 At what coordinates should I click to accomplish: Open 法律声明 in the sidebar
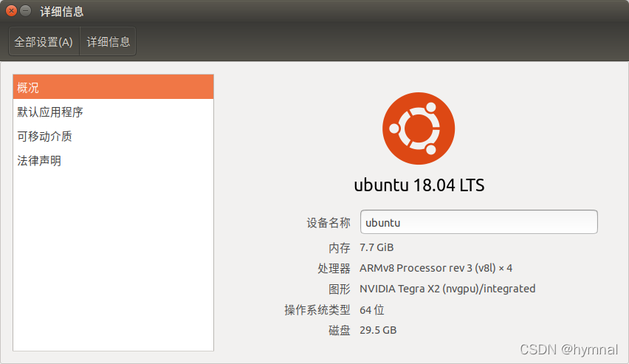click(113, 161)
